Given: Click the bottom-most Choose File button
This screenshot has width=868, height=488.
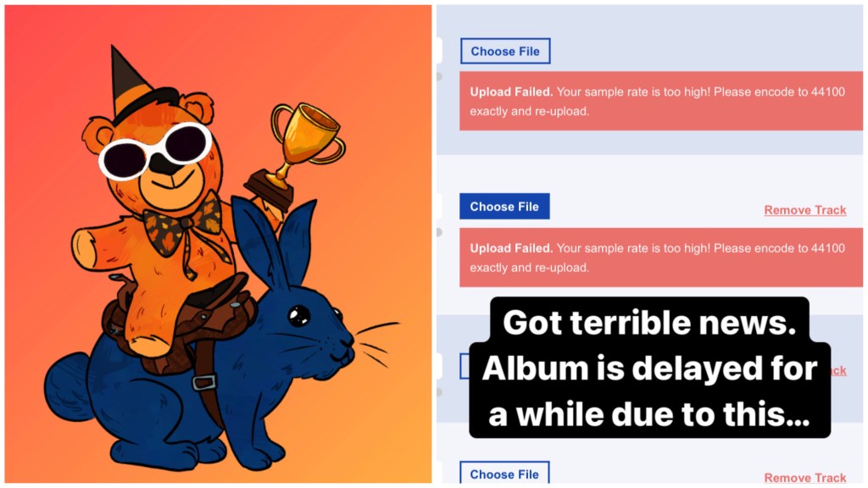Looking at the screenshot, I should tap(504, 473).
